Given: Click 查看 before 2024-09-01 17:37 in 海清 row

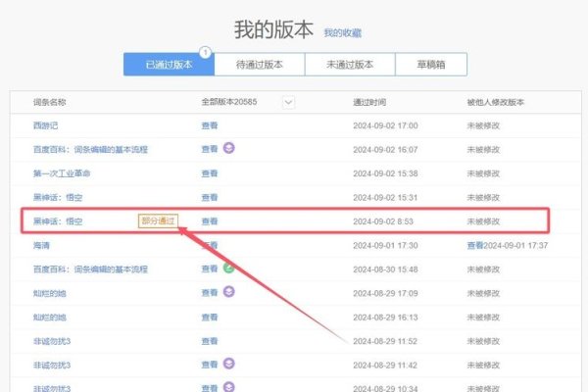Looking at the screenshot, I should (x=475, y=245).
